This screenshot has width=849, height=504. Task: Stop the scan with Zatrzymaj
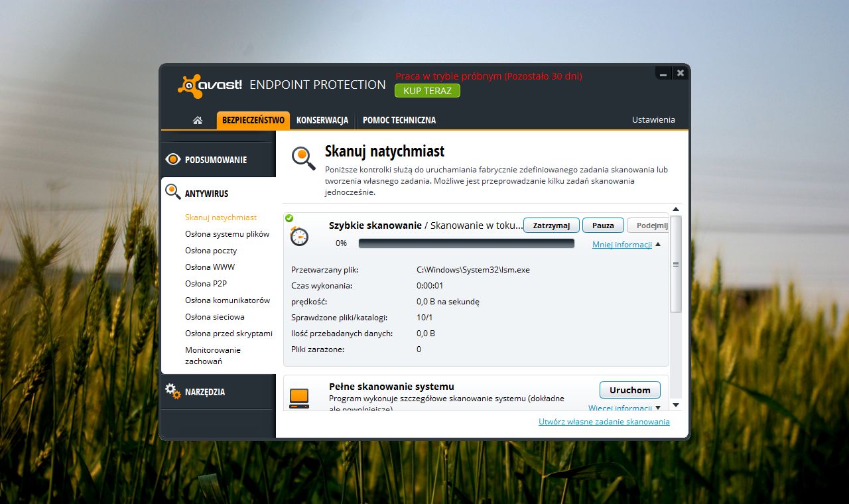(x=551, y=225)
